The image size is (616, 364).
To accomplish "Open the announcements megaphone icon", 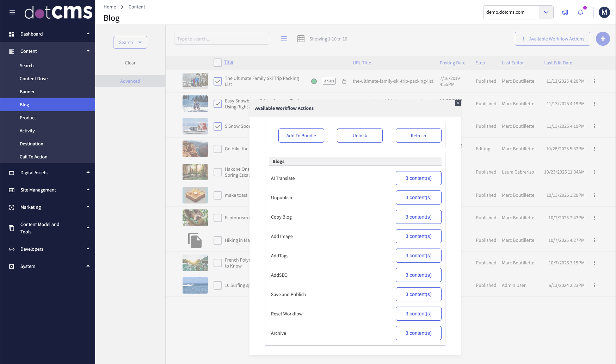I will (x=565, y=12).
